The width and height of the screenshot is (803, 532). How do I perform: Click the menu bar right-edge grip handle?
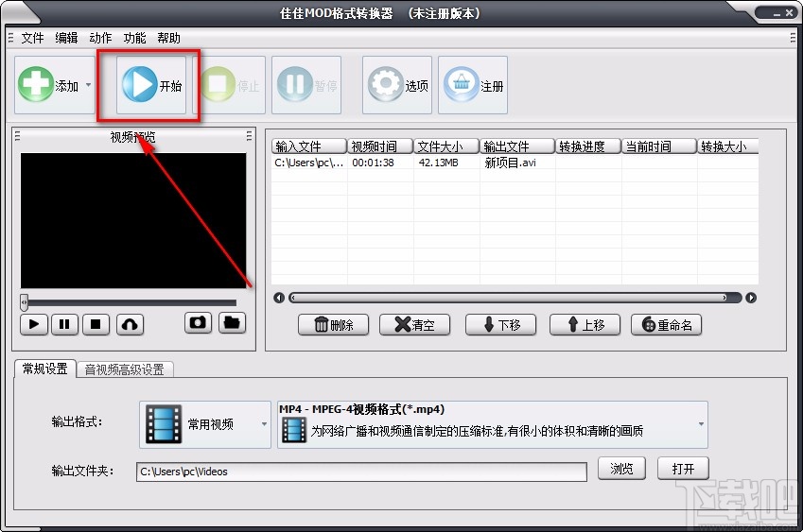point(793,38)
